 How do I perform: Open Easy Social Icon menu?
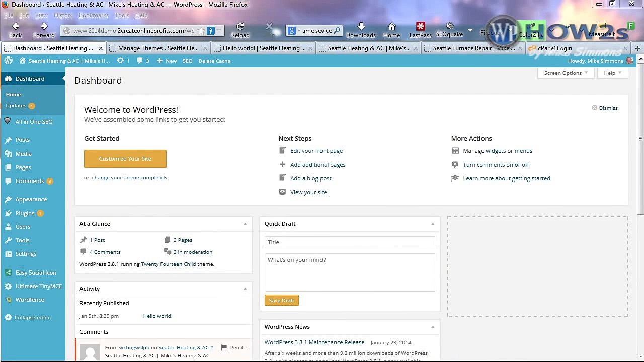click(33, 273)
